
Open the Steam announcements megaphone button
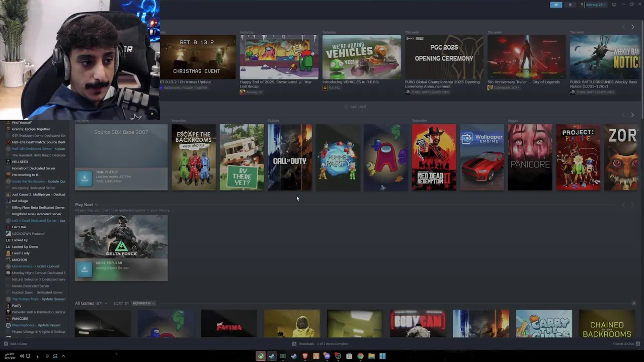556,5
